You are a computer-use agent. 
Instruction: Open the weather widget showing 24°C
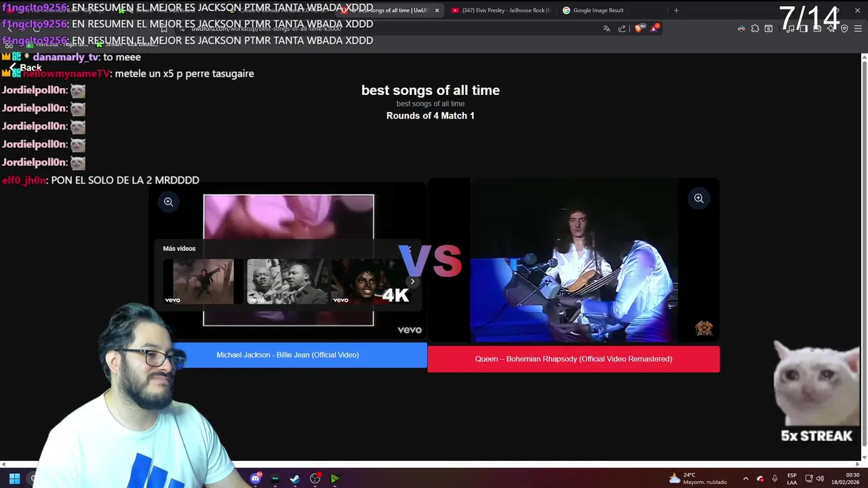coord(698,479)
